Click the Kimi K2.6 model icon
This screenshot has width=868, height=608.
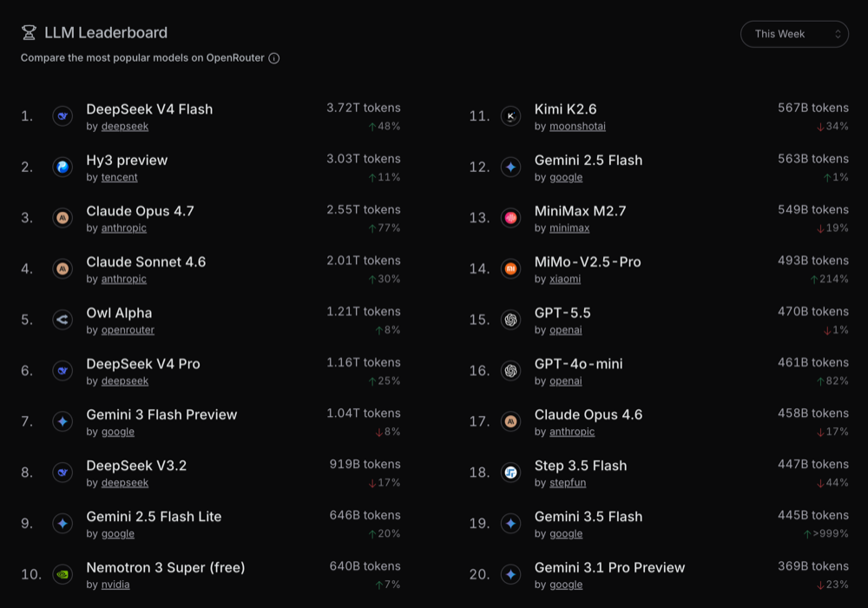pyautogui.click(x=511, y=116)
